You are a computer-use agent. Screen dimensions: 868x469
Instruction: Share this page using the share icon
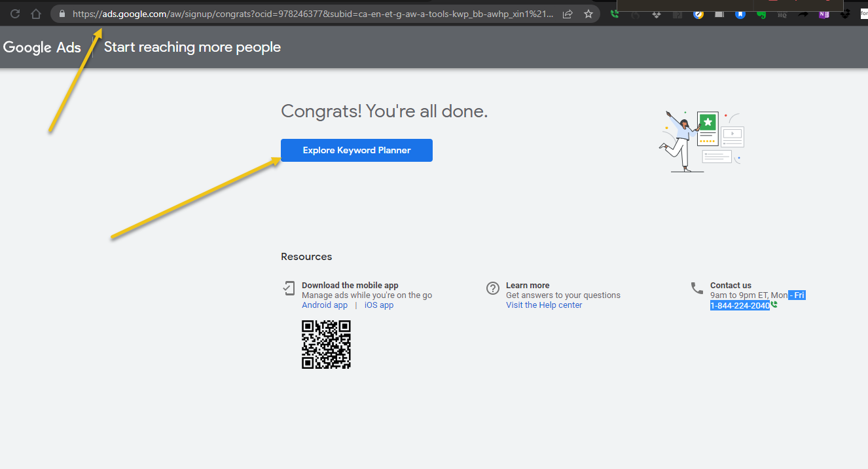[568, 14]
